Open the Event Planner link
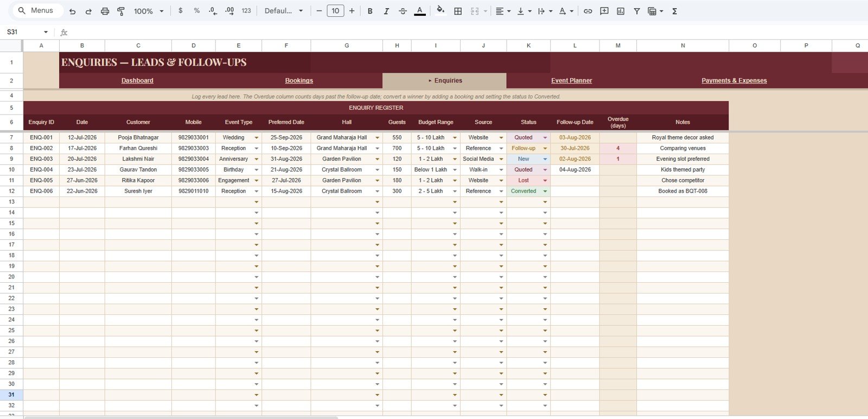This screenshot has height=419, width=868. [571, 80]
